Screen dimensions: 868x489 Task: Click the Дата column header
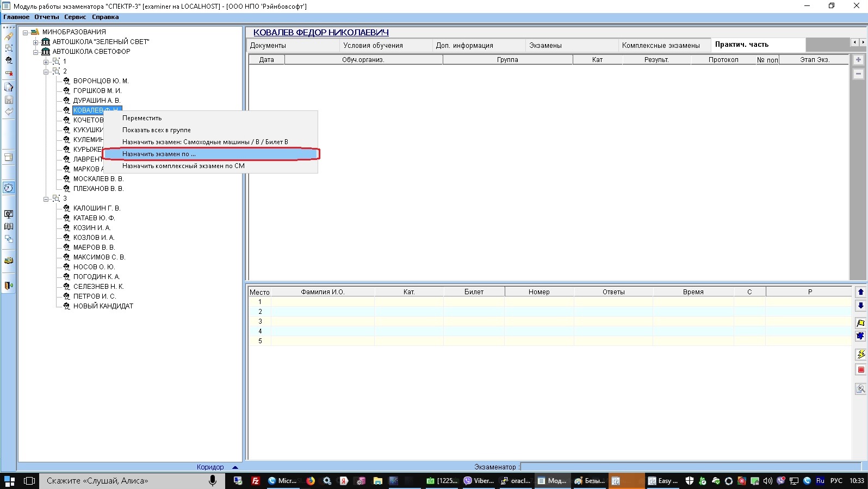[266, 60]
